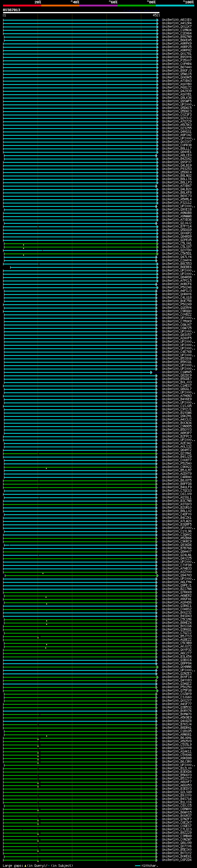Image resolution: width=197 pixels, height=868 pixels.
Task: Open the UniRef100_A8IXE0 hit label
Action: [x=177, y=20]
